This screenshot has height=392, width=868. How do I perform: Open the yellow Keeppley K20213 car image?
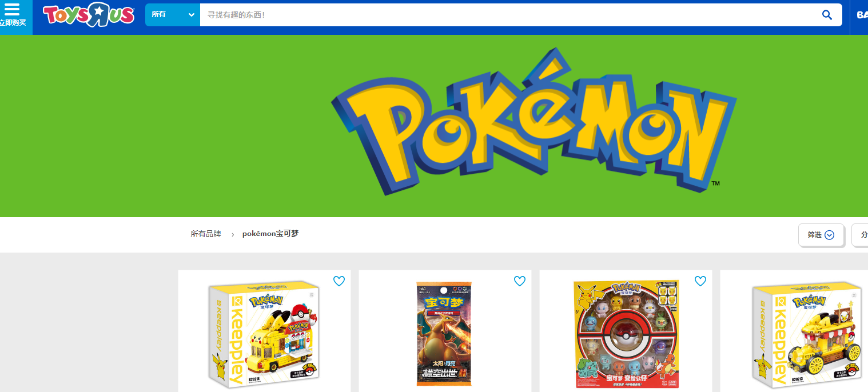pyautogui.click(x=806, y=334)
